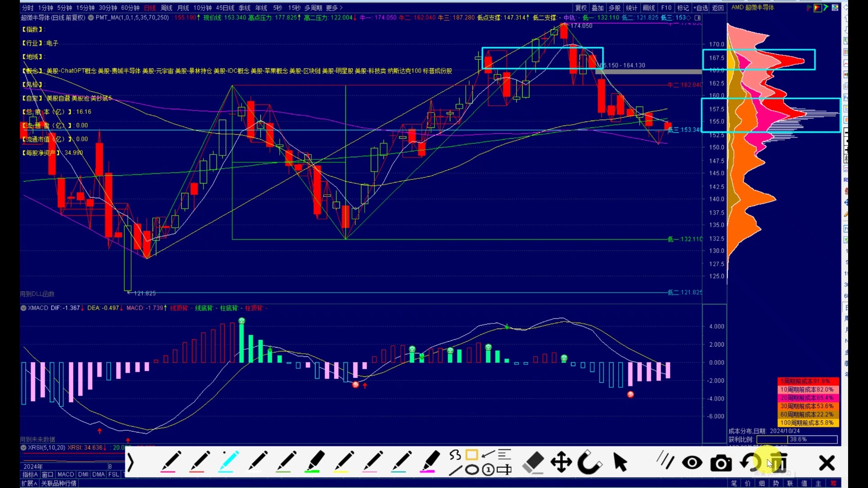This screenshot has height=488, width=868.
Task: Click the 返回 back button
Action: click(x=718, y=8)
